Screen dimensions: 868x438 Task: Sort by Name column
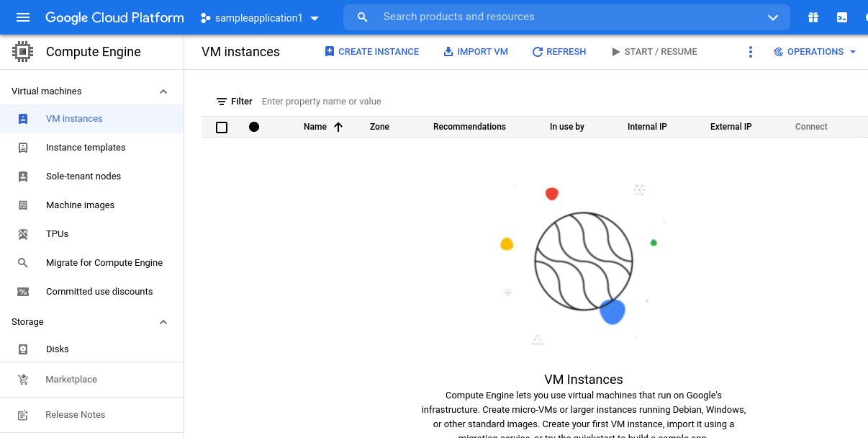(315, 127)
